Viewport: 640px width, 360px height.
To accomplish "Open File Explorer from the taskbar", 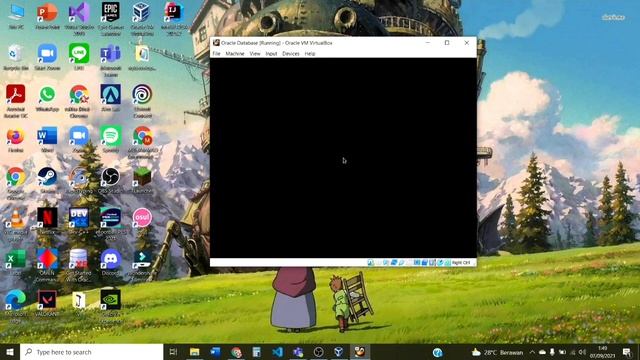I will click(x=194, y=352).
